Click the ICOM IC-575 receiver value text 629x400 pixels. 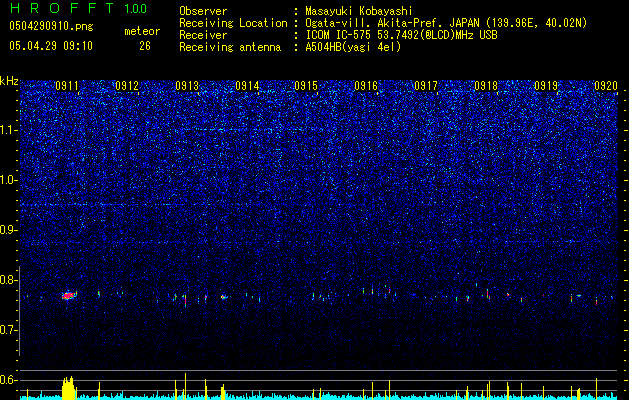pyautogui.click(x=401, y=35)
